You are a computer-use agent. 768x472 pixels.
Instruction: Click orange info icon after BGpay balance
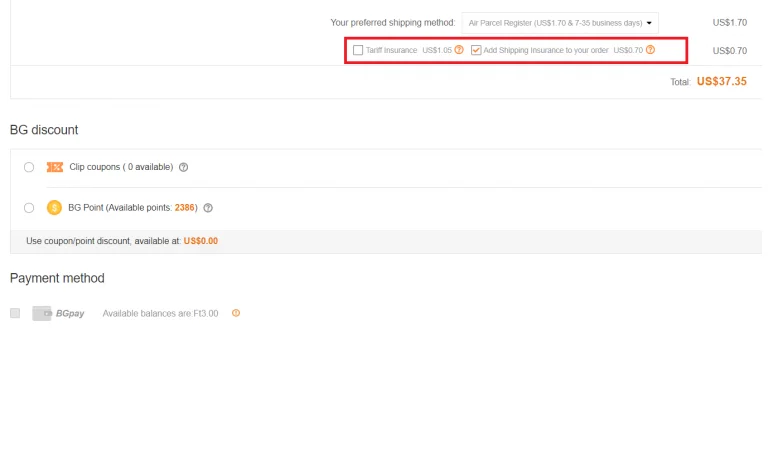pos(236,313)
